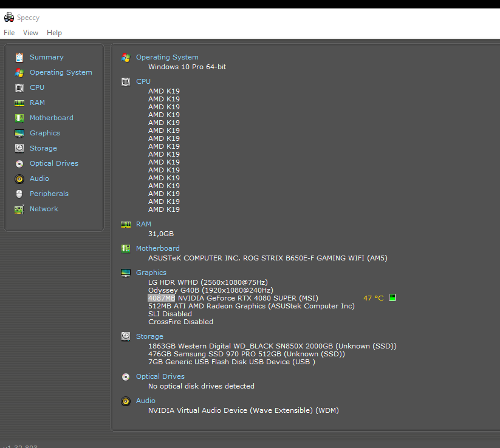Select Operating System in the sidebar

point(61,72)
